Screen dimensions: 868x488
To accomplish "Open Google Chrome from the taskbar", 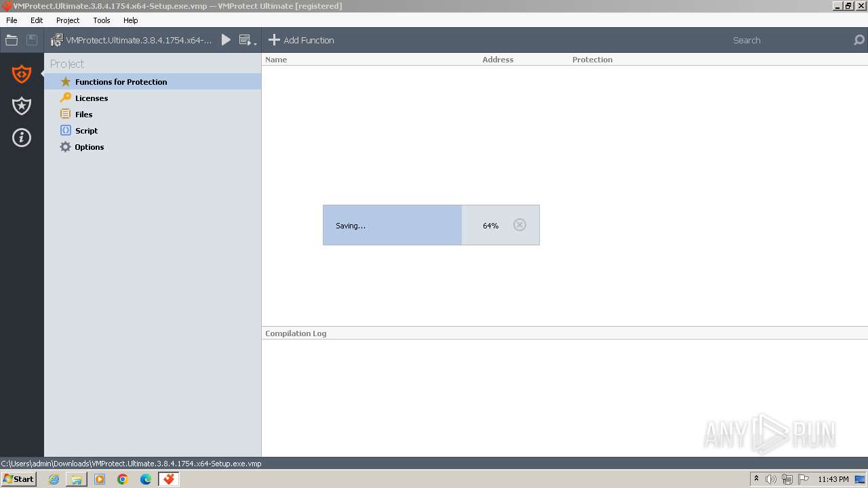I will [x=123, y=479].
